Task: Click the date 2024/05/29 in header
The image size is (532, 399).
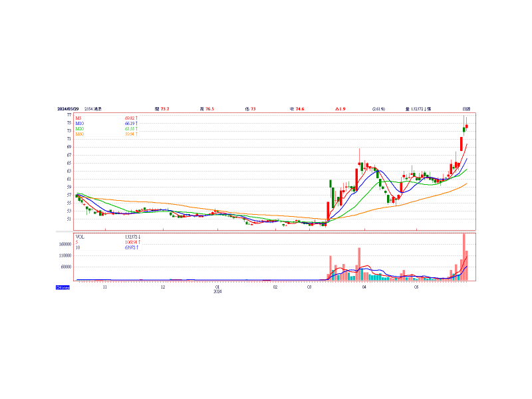Action: click(68, 108)
